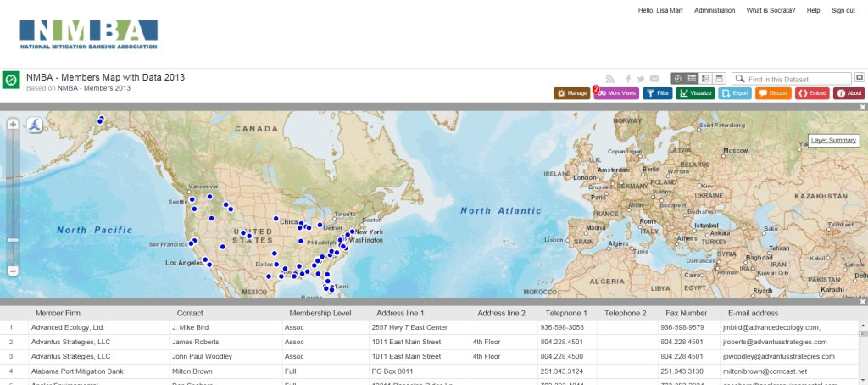This screenshot has height=385, width=868.
Task: Share dataset via Facebook icon
Action: click(x=628, y=79)
